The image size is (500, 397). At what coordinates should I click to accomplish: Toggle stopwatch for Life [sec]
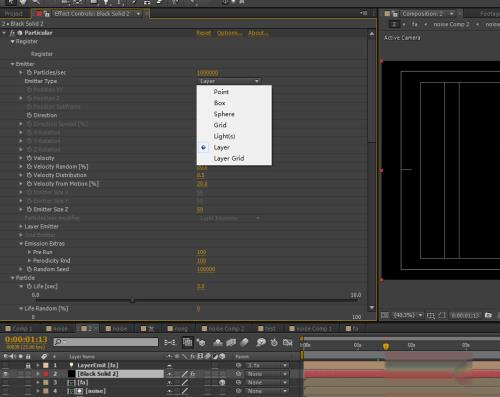pyautogui.click(x=29, y=286)
